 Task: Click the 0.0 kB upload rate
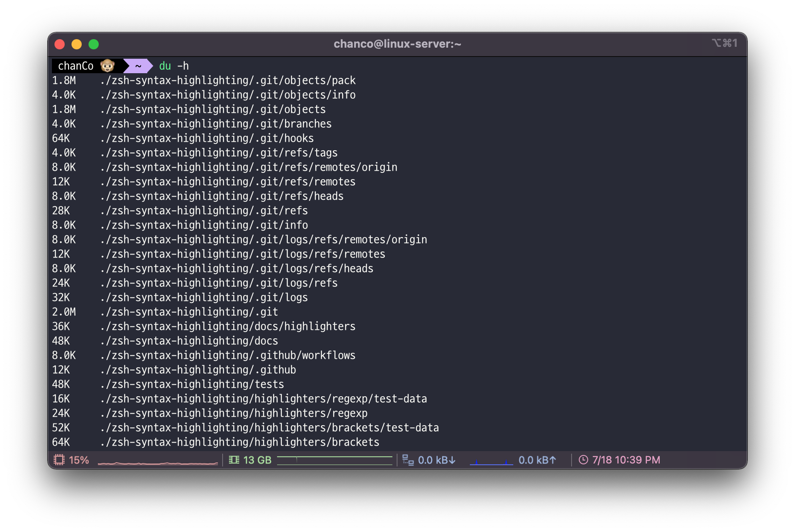538,460
